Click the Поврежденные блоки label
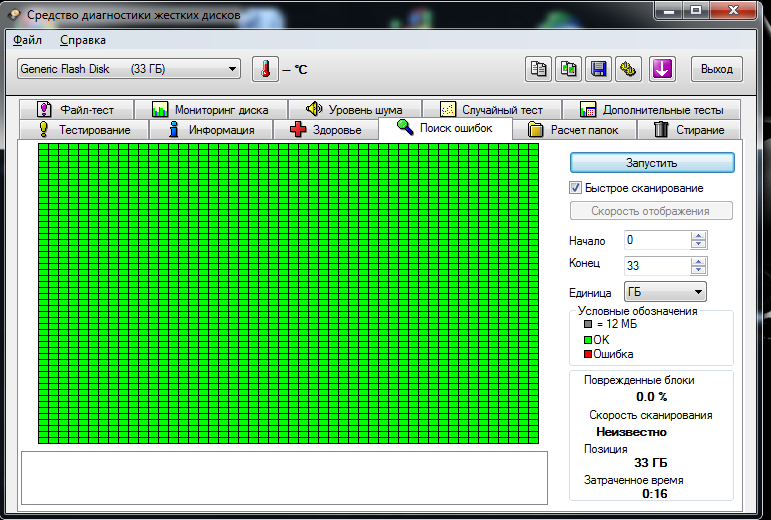Screen dimensions: 771x520 tap(639, 380)
